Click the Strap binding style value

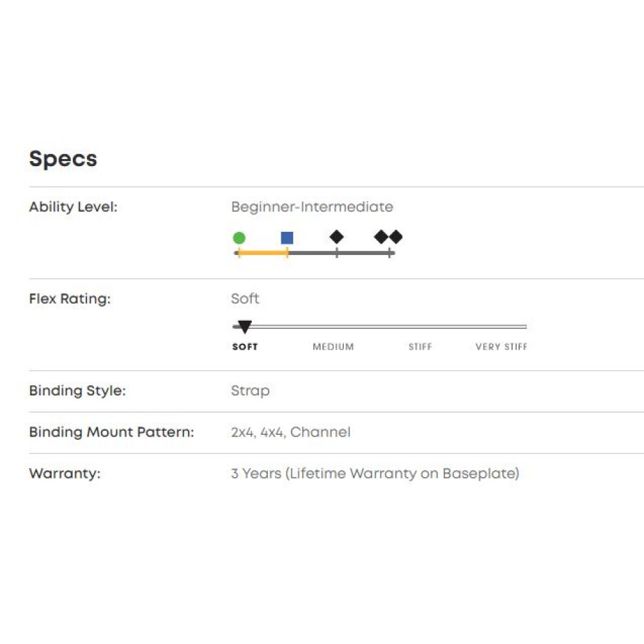(x=250, y=391)
